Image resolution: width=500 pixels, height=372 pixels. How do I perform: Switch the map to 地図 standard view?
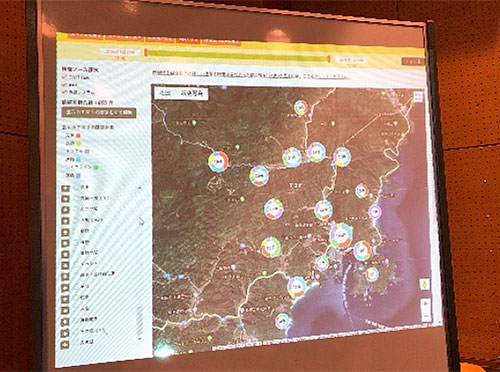click(165, 93)
